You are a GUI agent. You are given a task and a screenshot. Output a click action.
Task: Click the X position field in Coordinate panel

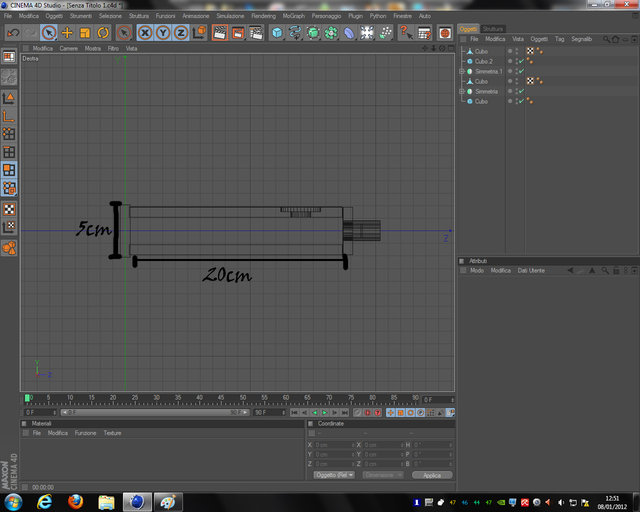tap(333, 445)
